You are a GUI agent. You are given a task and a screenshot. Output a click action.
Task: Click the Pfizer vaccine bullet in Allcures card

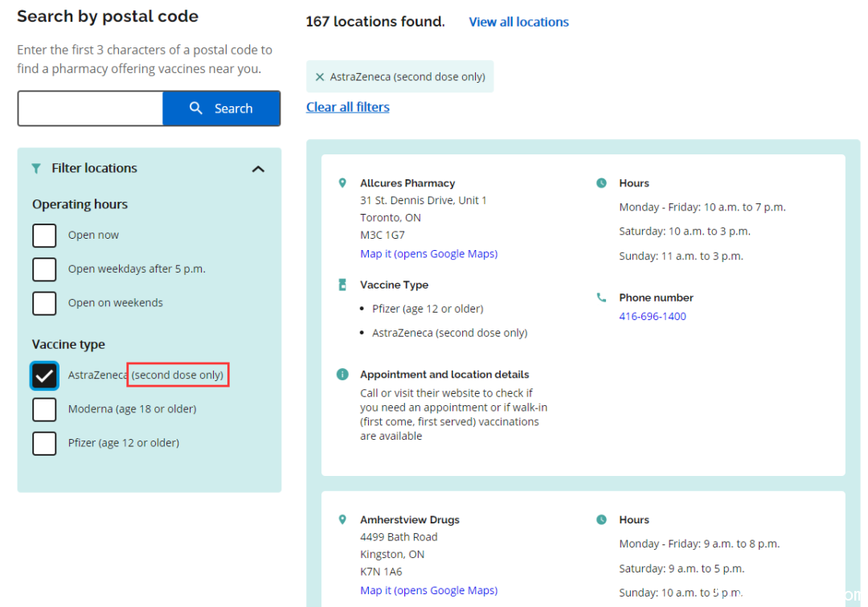(428, 309)
